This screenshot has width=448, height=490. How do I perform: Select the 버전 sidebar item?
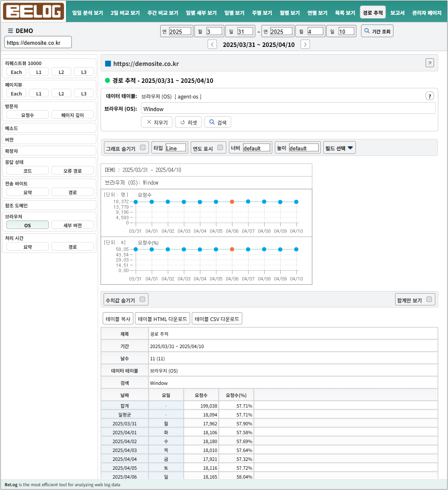(x=49, y=139)
